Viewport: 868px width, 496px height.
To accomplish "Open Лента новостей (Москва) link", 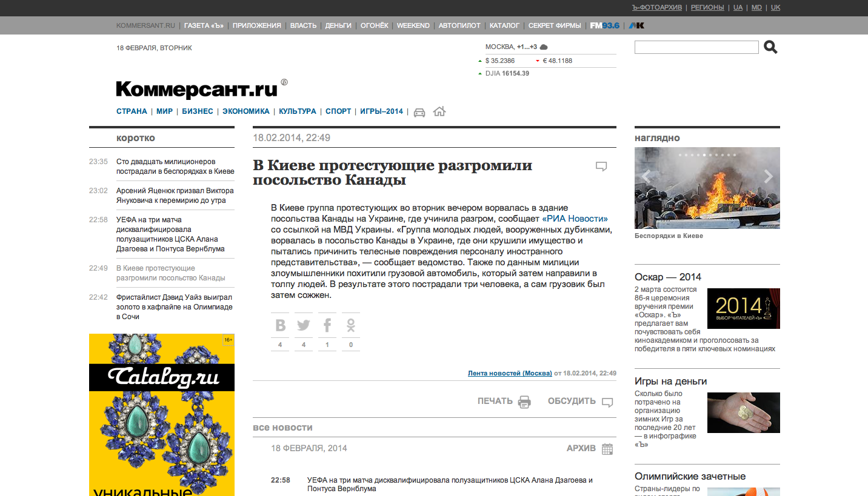I will 510,373.
